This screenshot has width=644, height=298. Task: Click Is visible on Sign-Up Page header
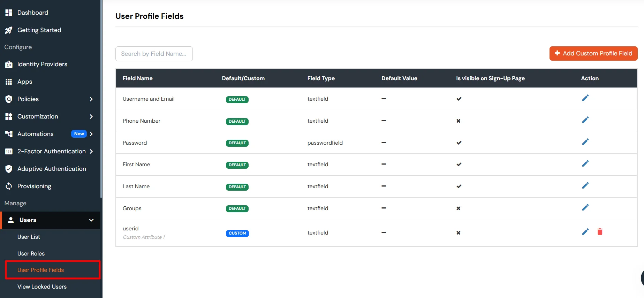[x=490, y=78]
